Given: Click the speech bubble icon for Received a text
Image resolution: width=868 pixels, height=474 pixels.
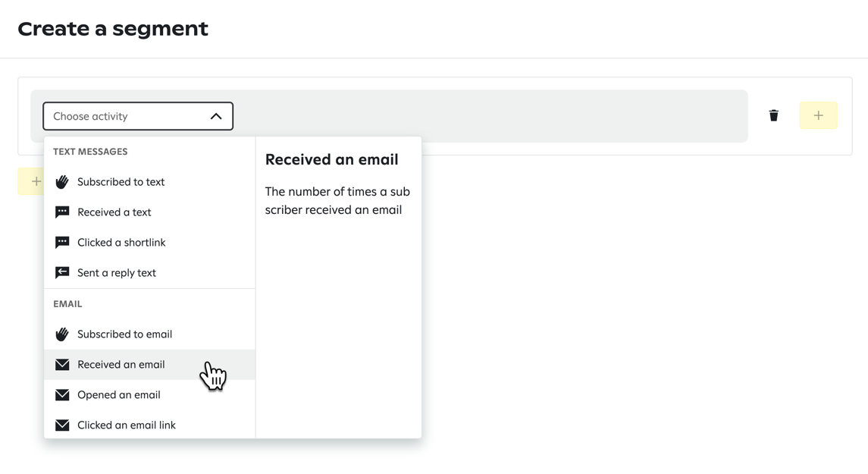Looking at the screenshot, I should click(x=61, y=212).
